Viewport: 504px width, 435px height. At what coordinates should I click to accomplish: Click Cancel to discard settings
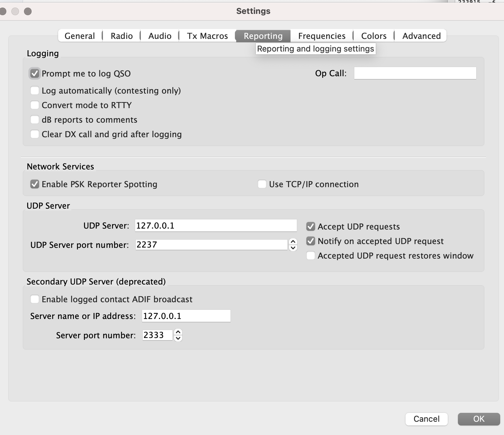(x=426, y=419)
